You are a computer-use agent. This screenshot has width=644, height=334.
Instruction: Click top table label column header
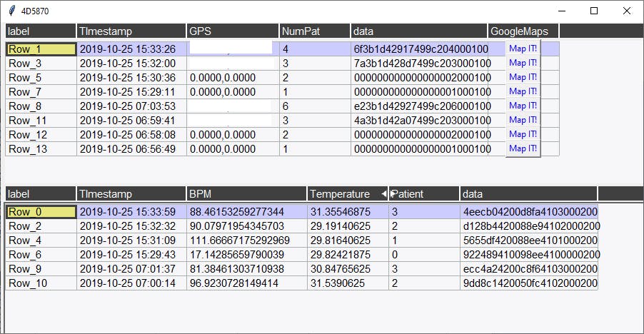[41, 31]
